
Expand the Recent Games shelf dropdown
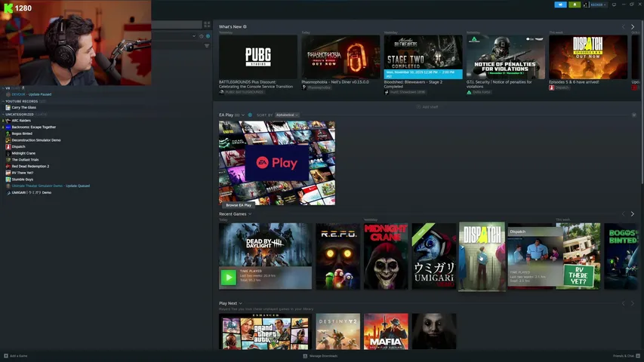tap(250, 214)
